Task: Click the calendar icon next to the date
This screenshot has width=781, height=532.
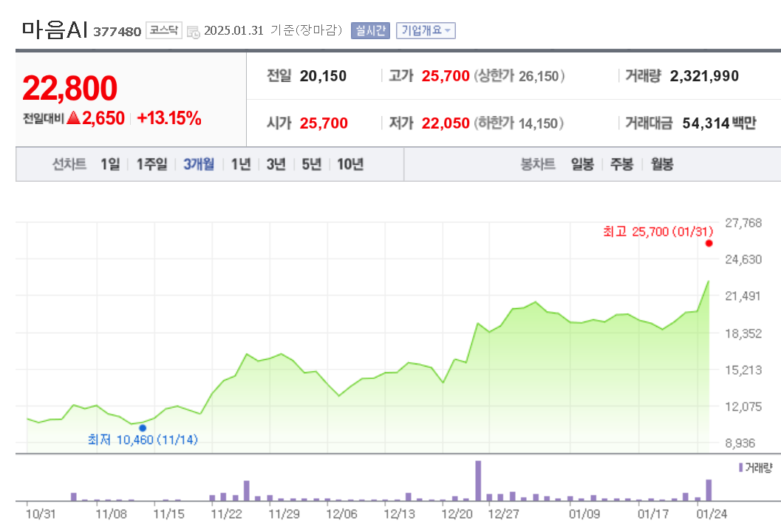Action: [194, 32]
